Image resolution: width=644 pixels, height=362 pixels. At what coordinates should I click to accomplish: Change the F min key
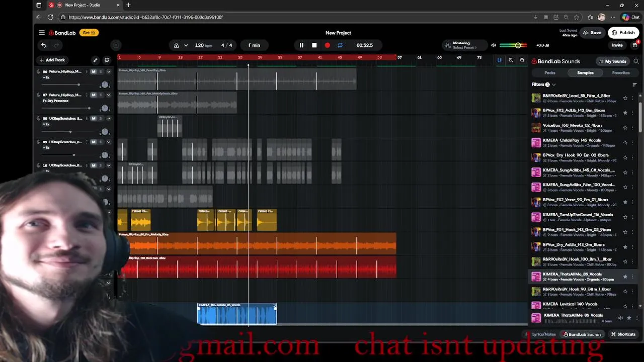click(x=254, y=45)
